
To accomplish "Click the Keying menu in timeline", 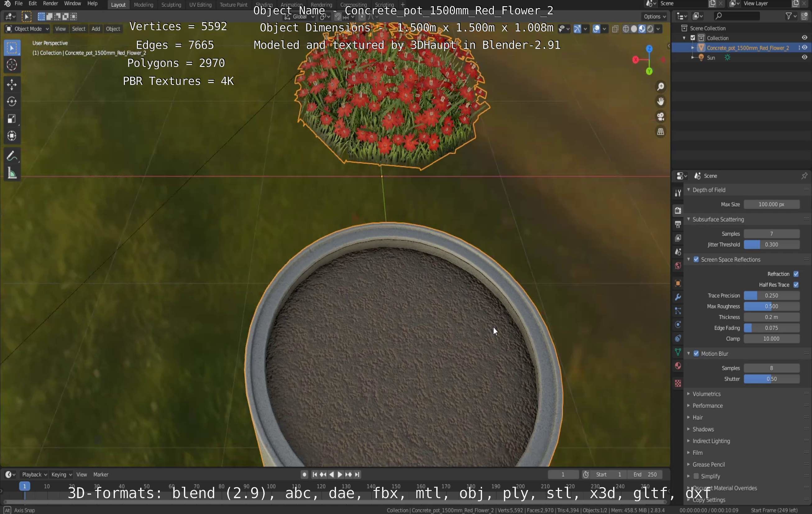I will pos(61,475).
